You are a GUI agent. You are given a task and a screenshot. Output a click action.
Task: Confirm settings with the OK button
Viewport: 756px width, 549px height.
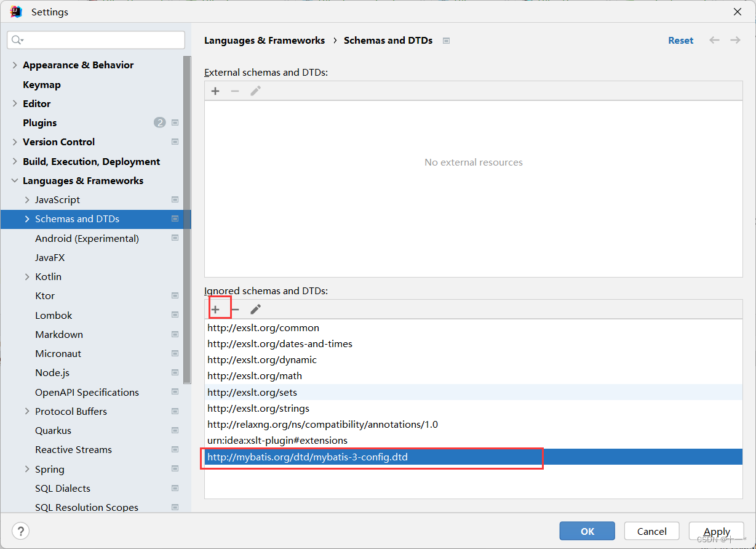click(587, 531)
